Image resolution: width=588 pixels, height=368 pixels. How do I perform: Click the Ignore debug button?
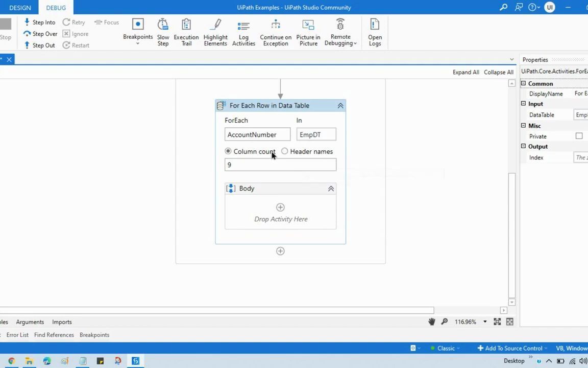click(76, 34)
